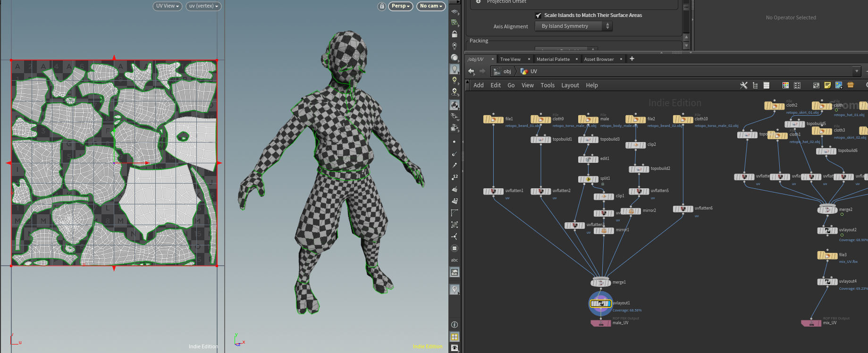Viewport: 868px width, 353px height.
Task: Select the uvlayout1 node
Action: coord(601,303)
